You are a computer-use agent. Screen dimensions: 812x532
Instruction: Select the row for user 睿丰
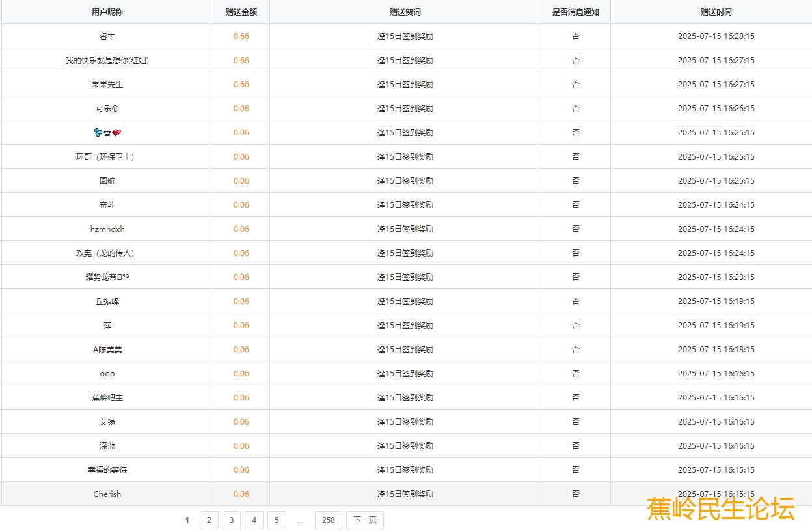click(107, 36)
